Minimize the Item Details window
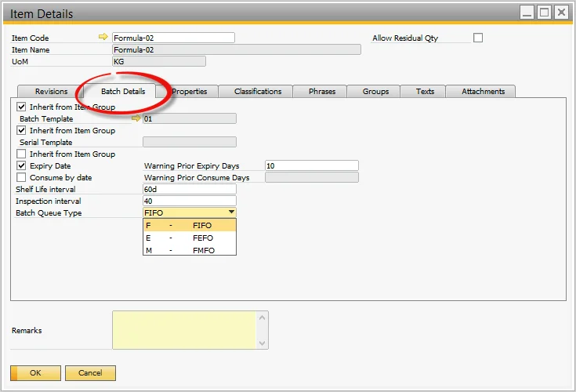The width and height of the screenshot is (576, 392). (527, 12)
